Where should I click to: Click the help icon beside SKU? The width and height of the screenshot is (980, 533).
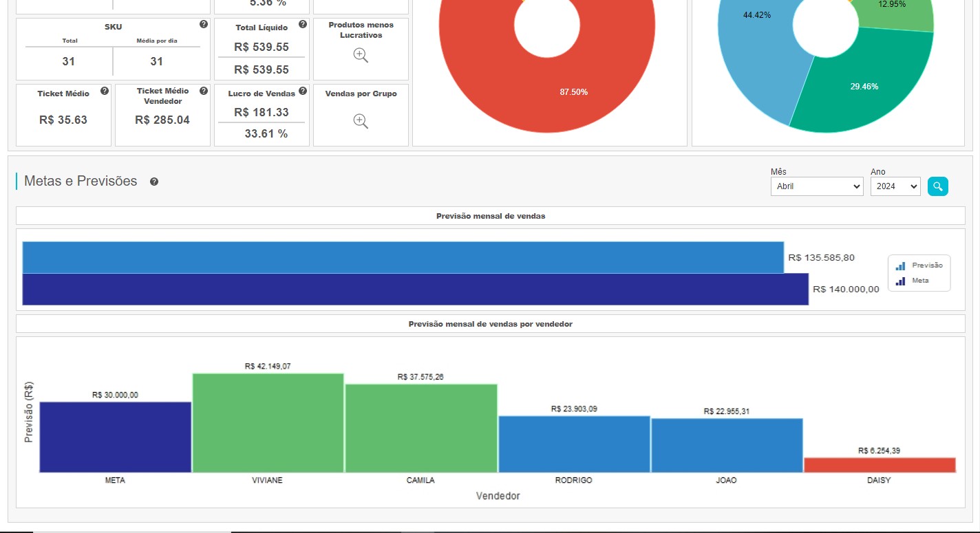click(204, 24)
